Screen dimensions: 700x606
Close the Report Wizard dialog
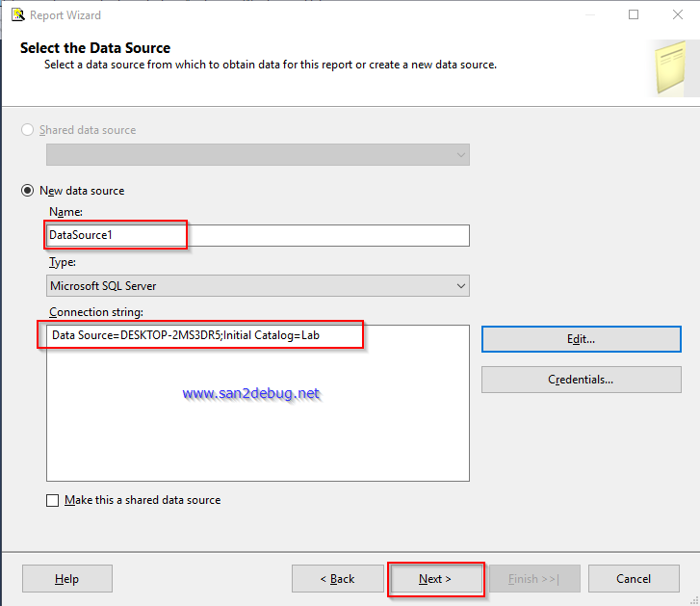click(677, 14)
